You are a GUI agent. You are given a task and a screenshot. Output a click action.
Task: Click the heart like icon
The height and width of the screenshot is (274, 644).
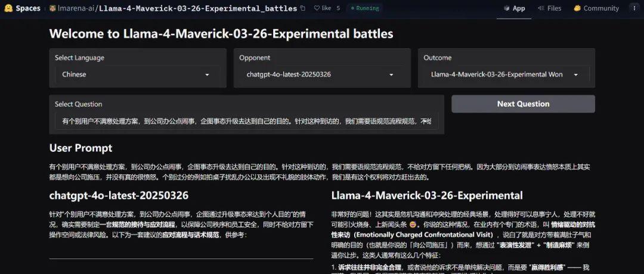tap(317, 8)
